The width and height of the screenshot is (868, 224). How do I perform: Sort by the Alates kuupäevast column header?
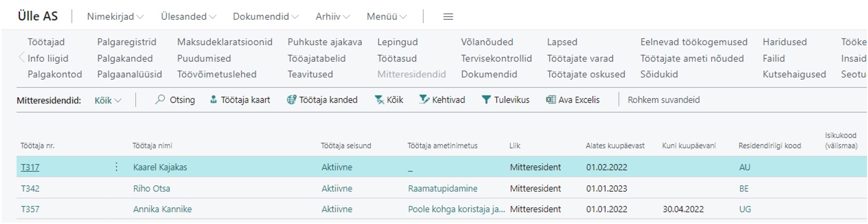point(615,146)
